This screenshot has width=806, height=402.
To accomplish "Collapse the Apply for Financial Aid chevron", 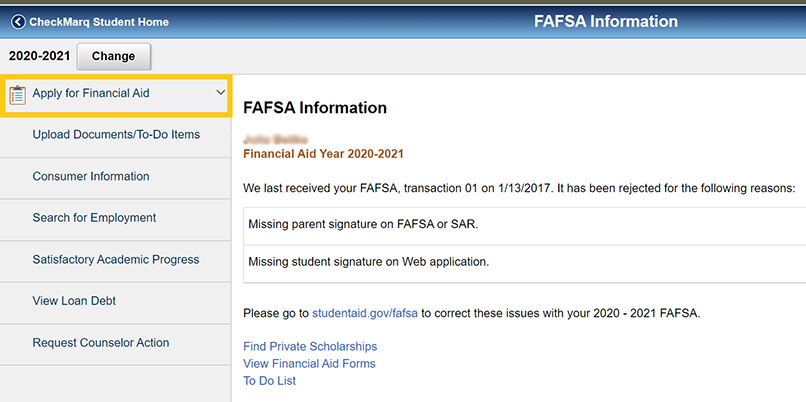I will click(221, 93).
